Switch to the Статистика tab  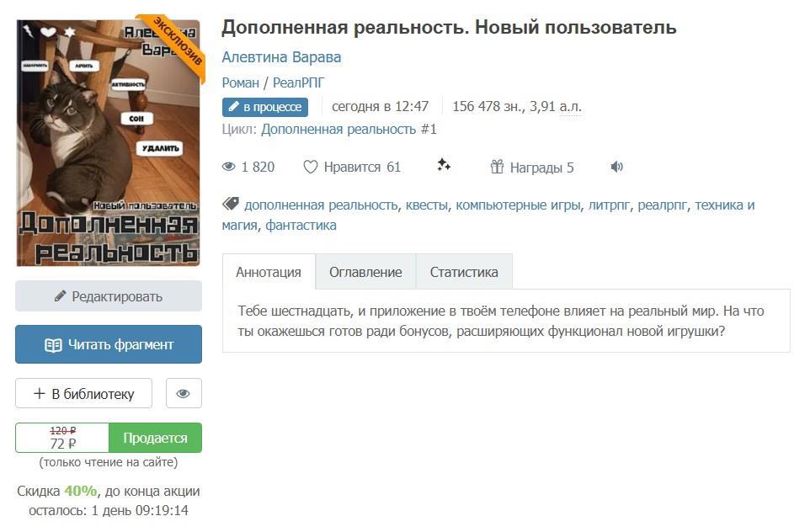coord(464,272)
